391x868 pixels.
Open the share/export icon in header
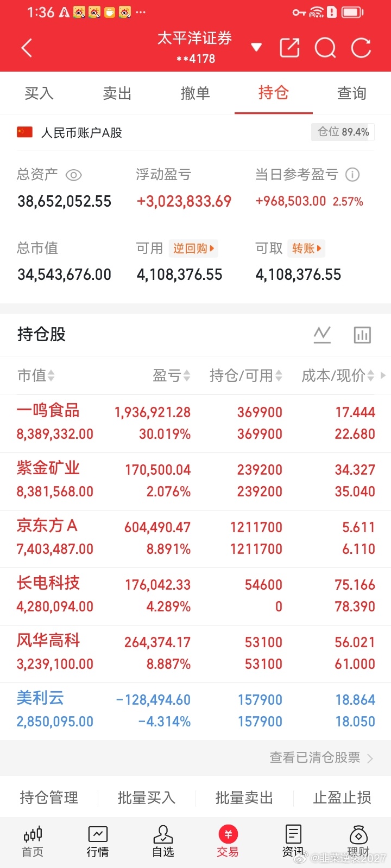point(289,48)
